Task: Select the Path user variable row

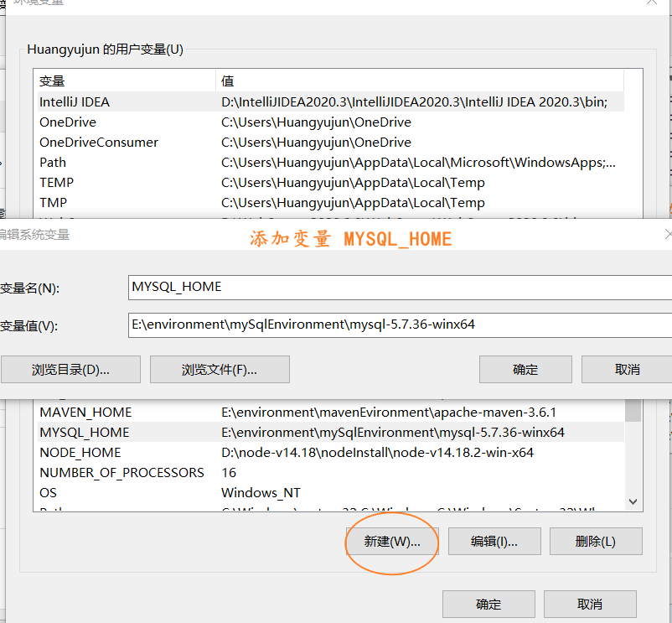Action: tap(331, 162)
